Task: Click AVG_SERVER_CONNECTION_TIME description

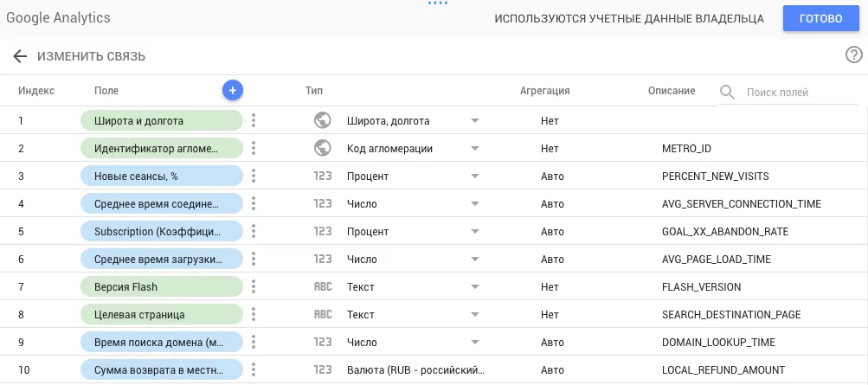Action: pos(742,204)
